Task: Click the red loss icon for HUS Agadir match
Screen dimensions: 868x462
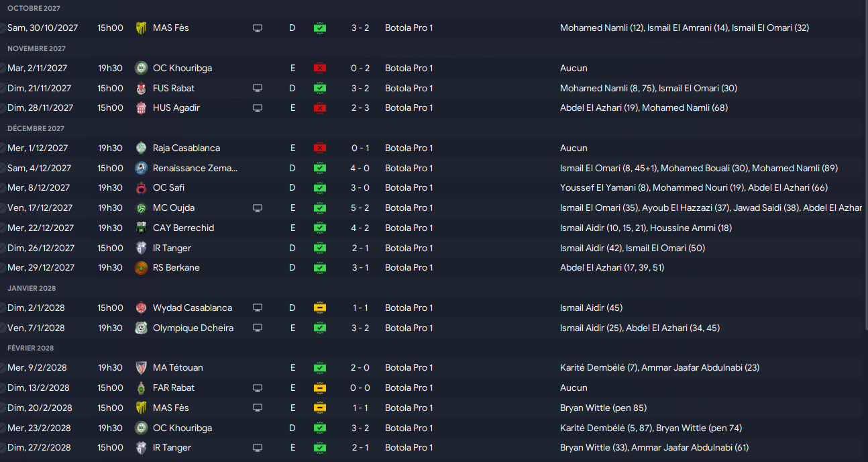Action: [320, 107]
